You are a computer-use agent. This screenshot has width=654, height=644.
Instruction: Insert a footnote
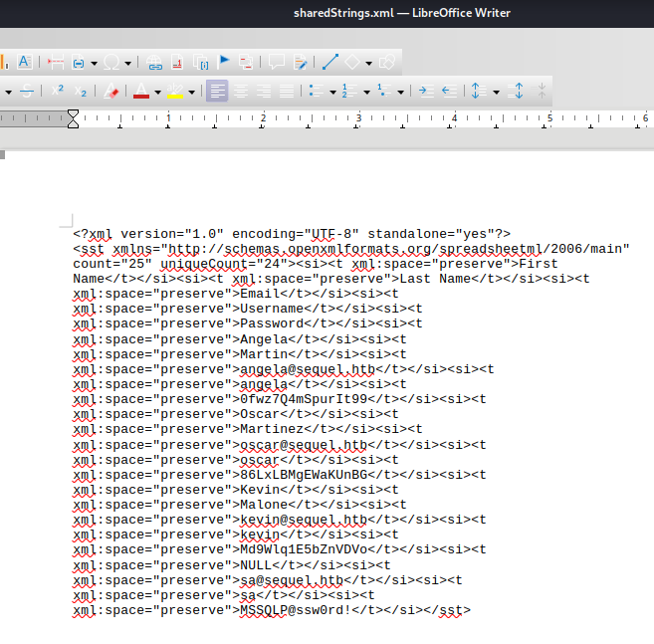pos(177,62)
